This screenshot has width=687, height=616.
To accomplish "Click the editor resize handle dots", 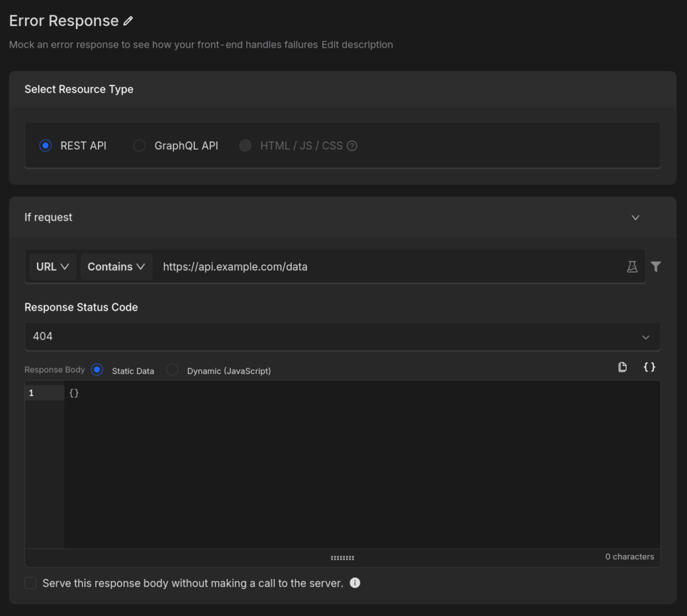I will (x=342, y=558).
